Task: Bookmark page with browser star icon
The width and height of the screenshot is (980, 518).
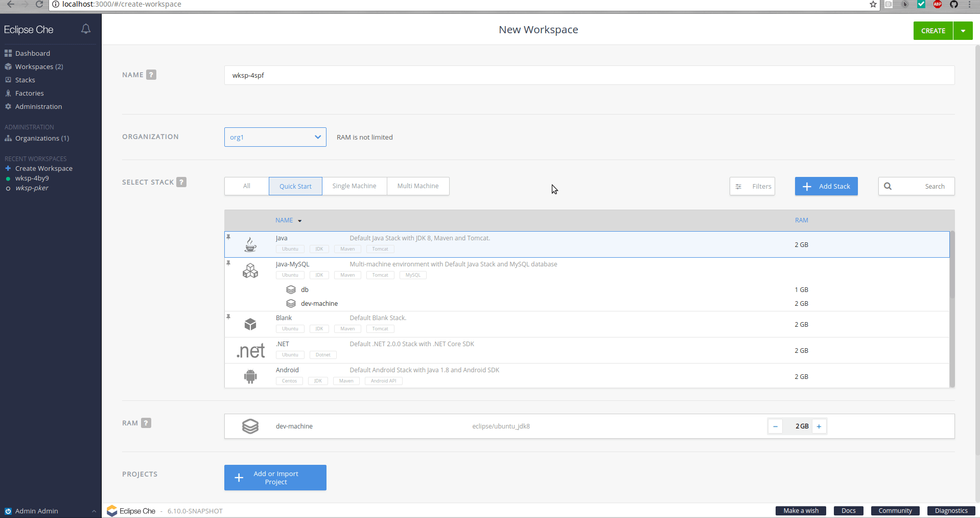Action: pos(873,4)
